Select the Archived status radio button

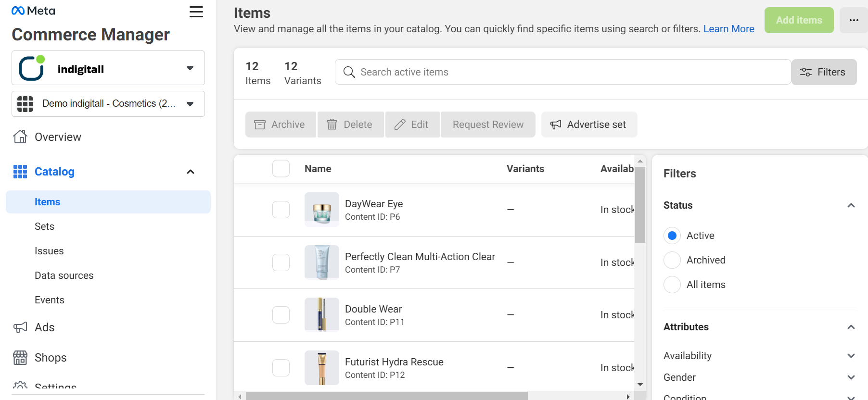672,260
